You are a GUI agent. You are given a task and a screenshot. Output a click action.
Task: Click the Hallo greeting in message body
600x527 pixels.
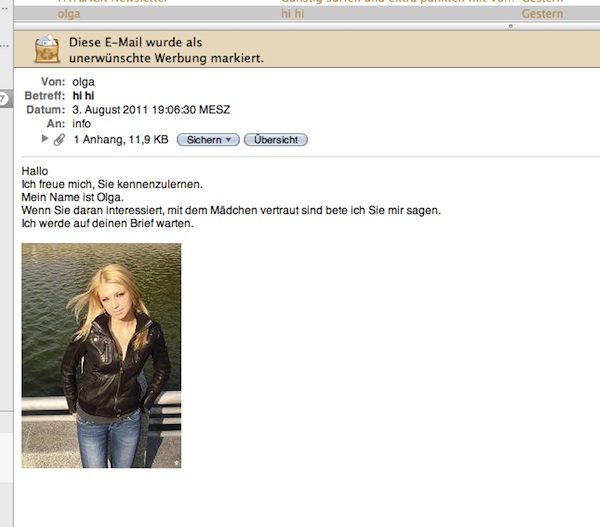35,171
